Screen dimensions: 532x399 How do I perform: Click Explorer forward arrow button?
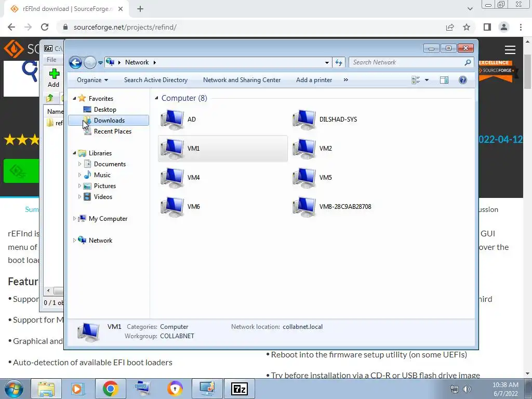[89, 62]
